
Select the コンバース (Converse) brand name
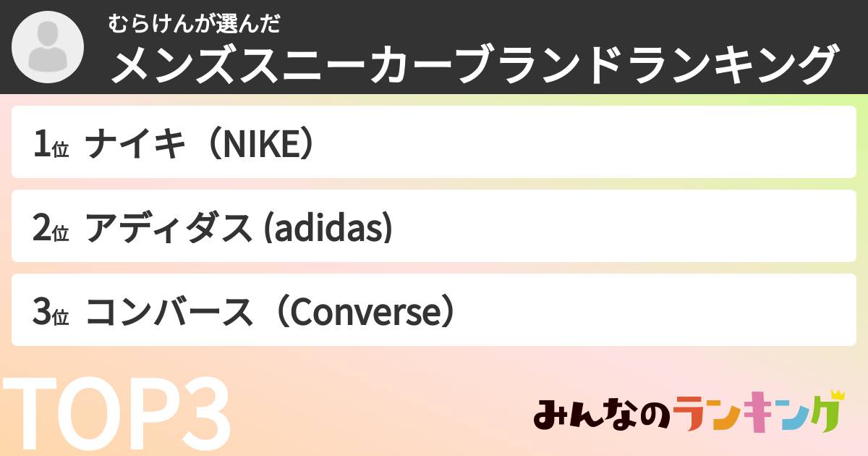tap(272, 313)
